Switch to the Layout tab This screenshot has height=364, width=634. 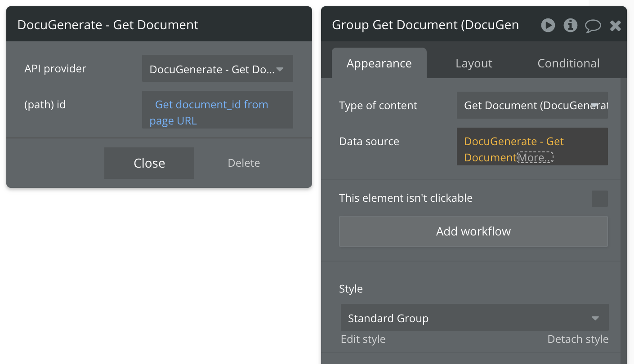click(x=474, y=63)
